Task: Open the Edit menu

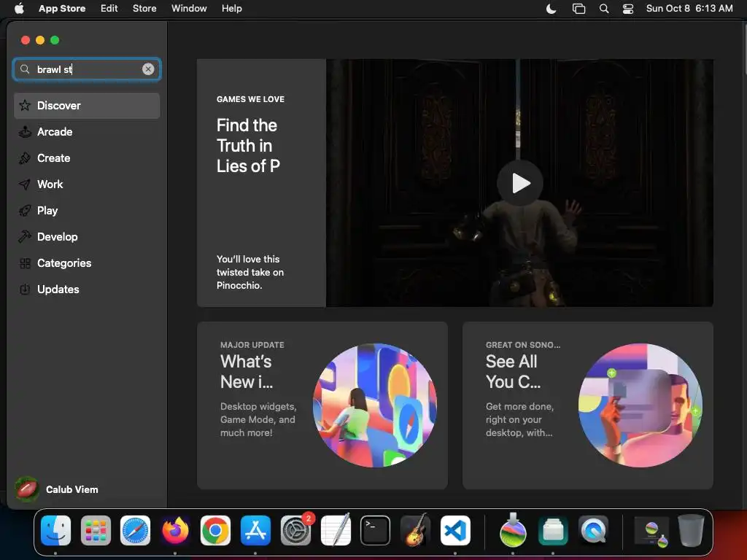Action: 109,8
